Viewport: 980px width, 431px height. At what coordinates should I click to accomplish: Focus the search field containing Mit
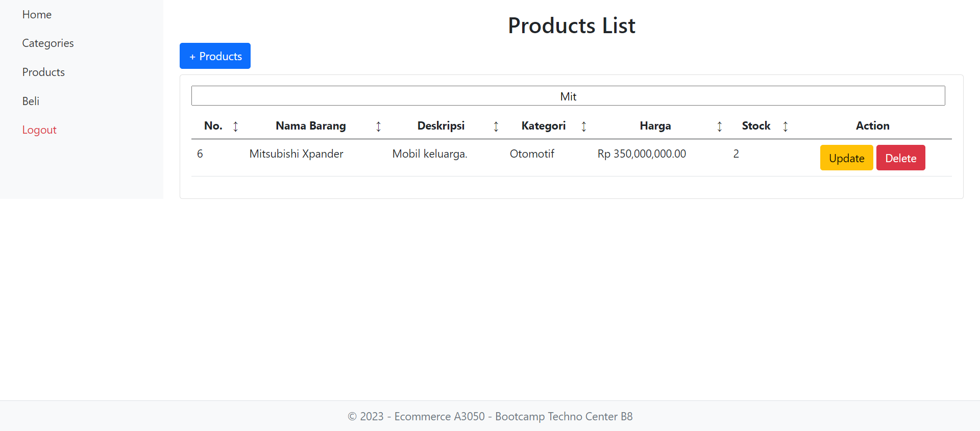click(x=568, y=96)
